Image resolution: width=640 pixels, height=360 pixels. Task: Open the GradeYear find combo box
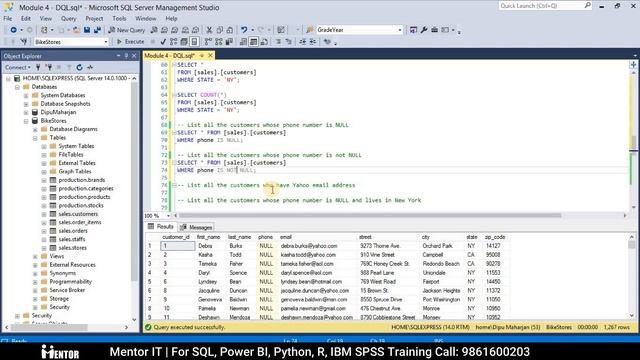pos(400,30)
